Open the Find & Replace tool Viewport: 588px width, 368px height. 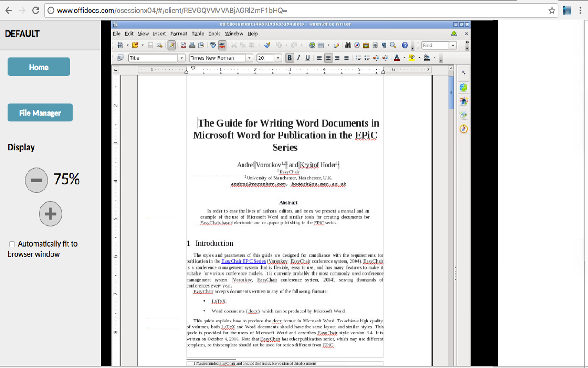(x=348, y=45)
